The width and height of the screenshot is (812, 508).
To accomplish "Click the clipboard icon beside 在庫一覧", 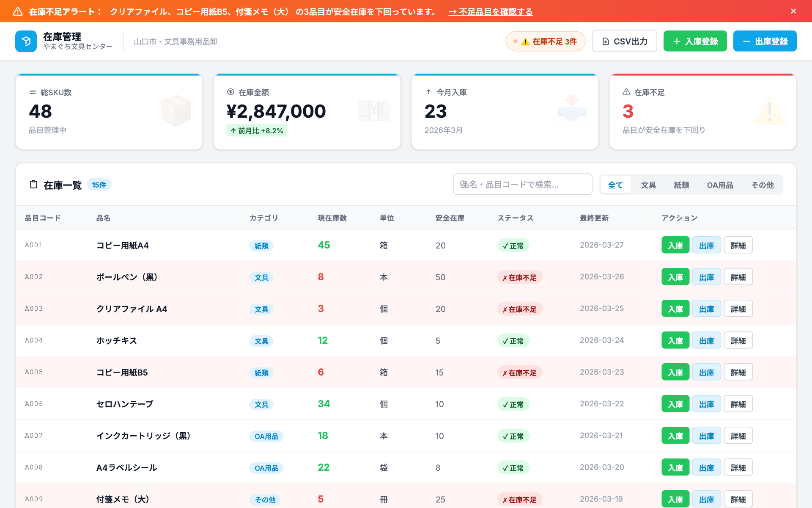I will (x=34, y=185).
